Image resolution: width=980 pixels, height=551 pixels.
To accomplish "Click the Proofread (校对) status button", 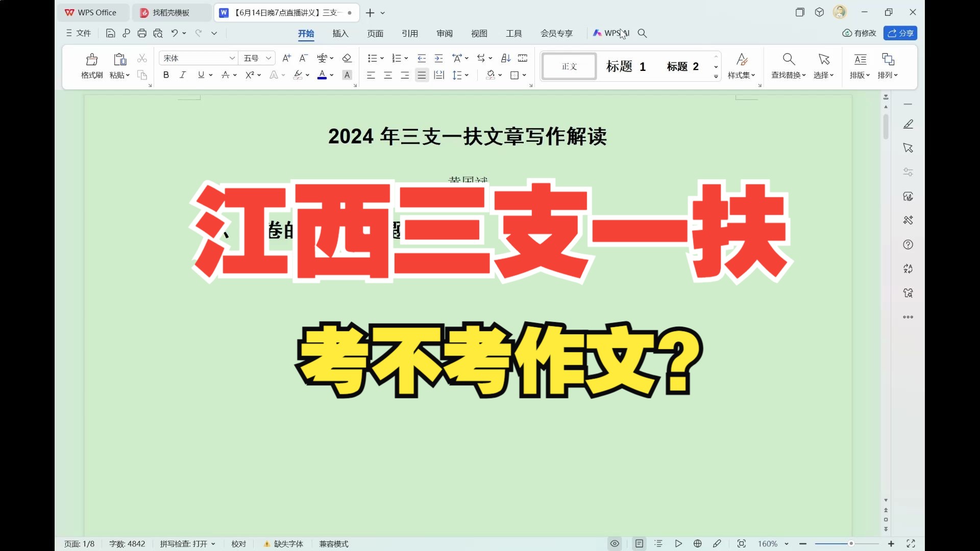I will click(x=238, y=544).
